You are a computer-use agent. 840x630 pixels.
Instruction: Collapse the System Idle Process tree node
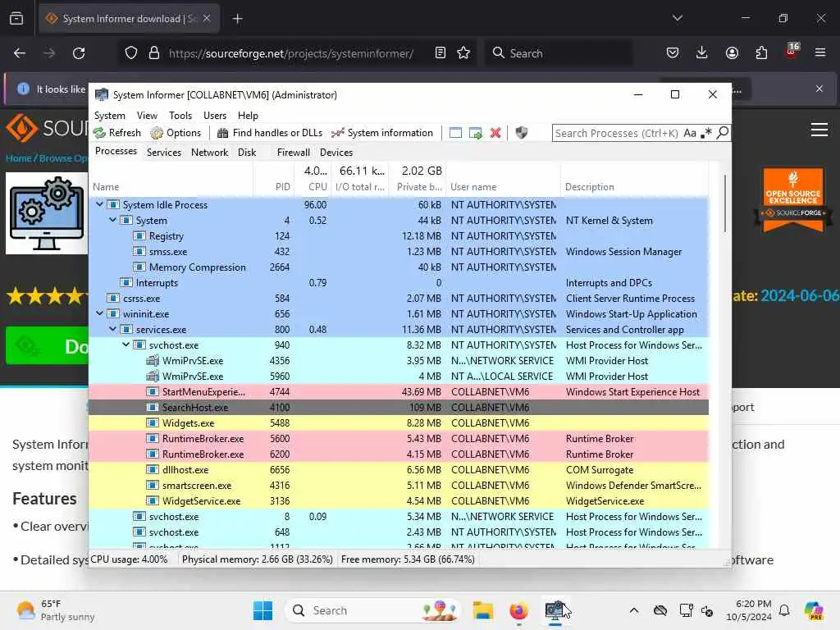click(99, 204)
